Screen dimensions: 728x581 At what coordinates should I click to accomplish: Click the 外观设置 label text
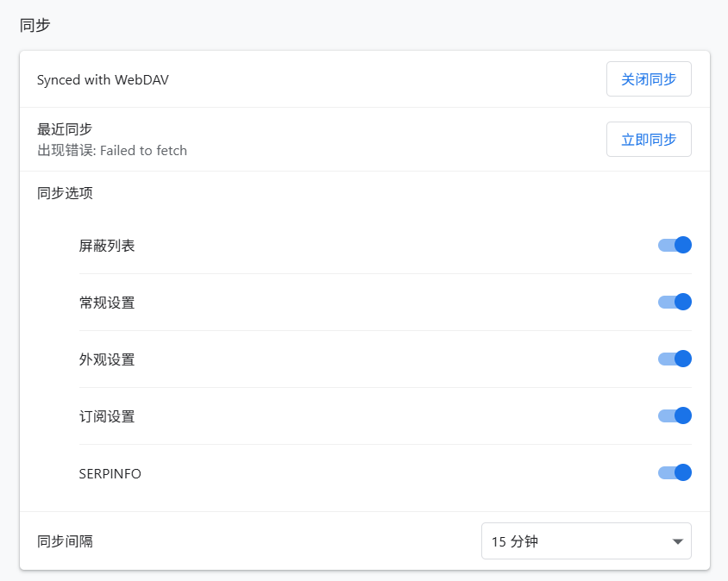click(x=107, y=359)
